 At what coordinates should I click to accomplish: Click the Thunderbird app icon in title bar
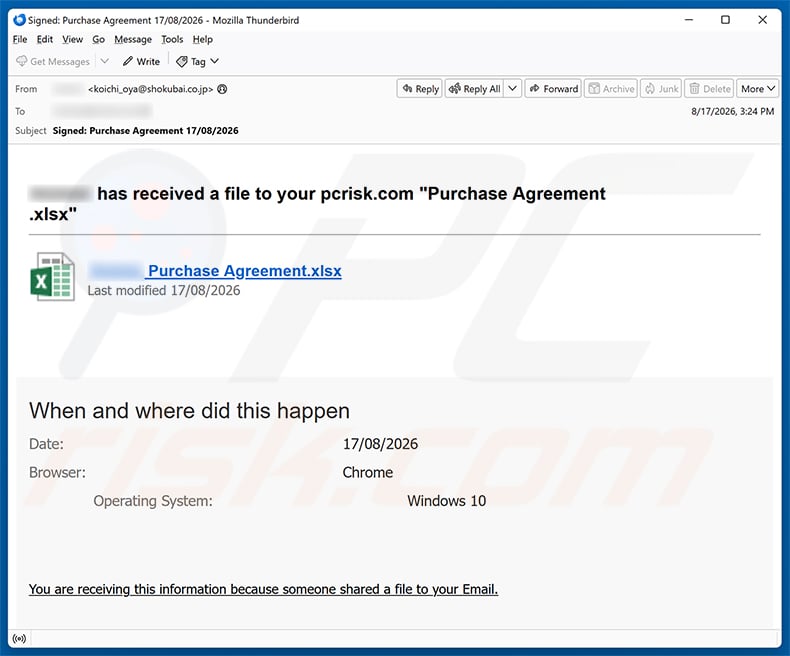19,20
